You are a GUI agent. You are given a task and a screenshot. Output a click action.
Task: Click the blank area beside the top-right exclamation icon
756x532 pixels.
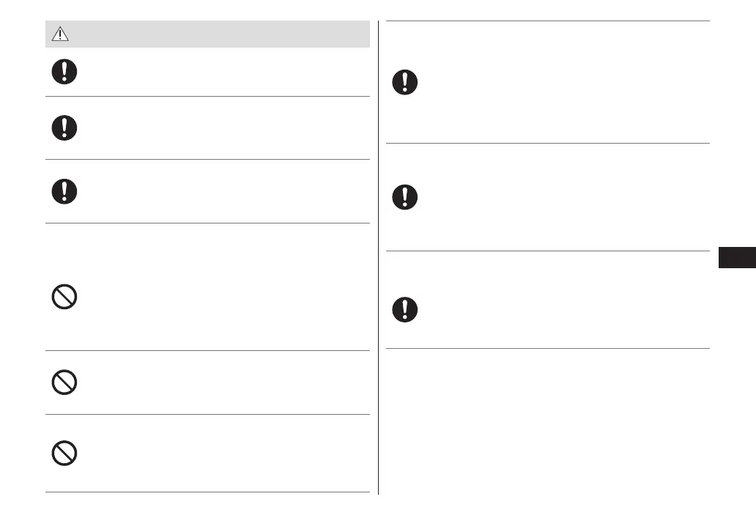point(557,82)
